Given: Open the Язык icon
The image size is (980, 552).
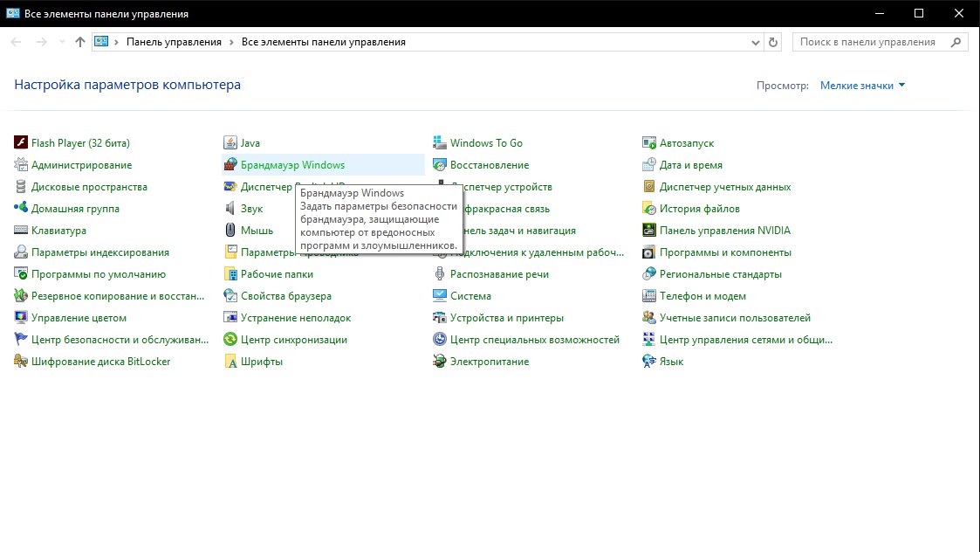Looking at the screenshot, I should [648, 361].
